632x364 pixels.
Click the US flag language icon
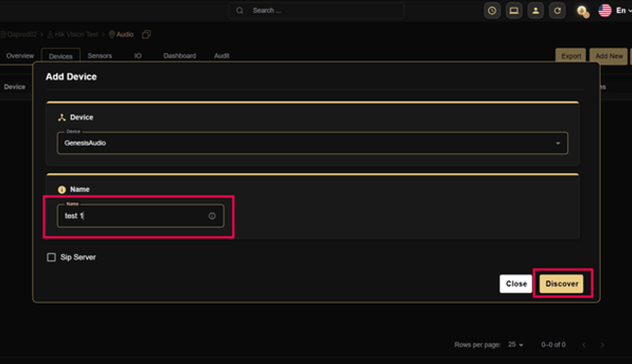click(604, 10)
